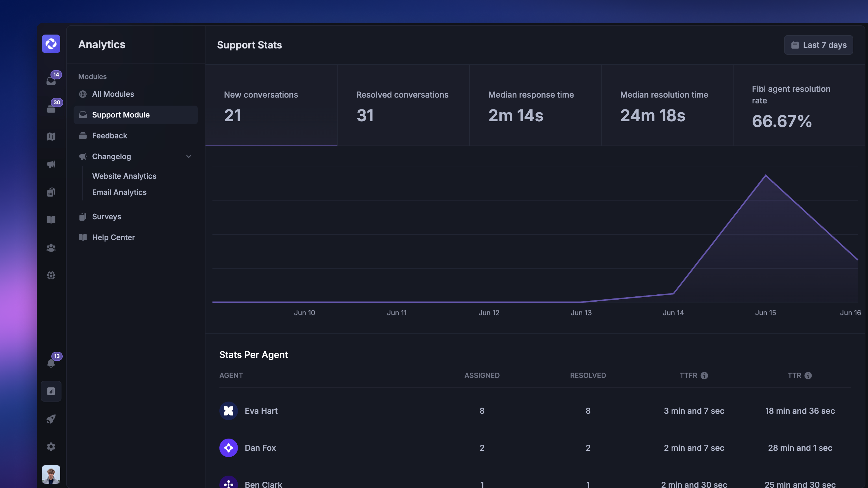The image size is (868, 488).
Task: Click the TTFR info icon
Action: tap(704, 375)
